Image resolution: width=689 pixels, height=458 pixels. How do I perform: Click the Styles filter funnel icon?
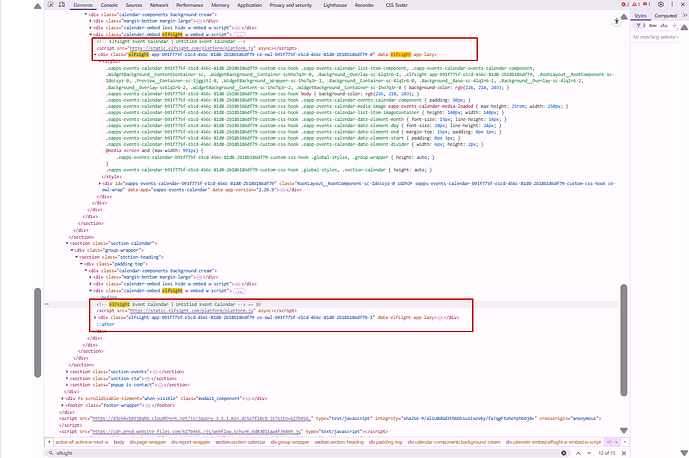638,26
